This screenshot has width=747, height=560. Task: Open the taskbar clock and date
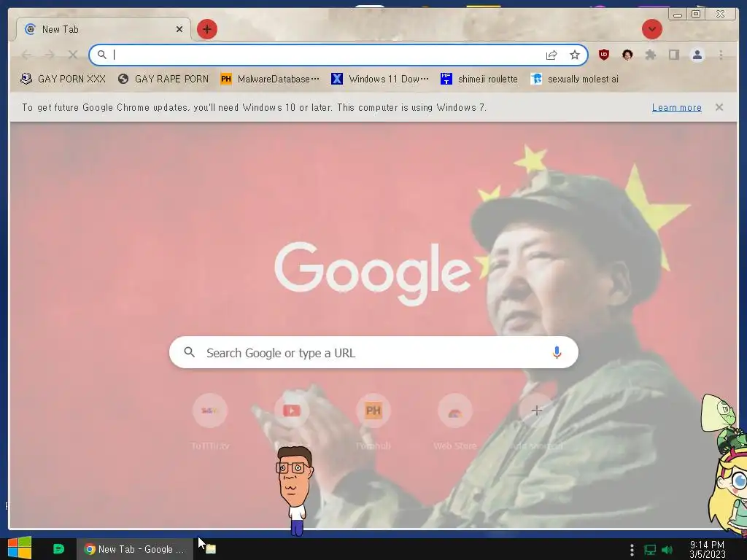(708, 550)
